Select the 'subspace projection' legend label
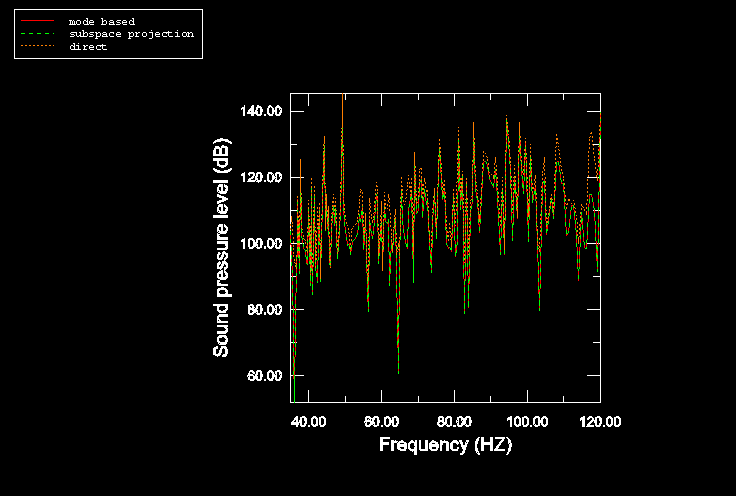 pos(131,34)
